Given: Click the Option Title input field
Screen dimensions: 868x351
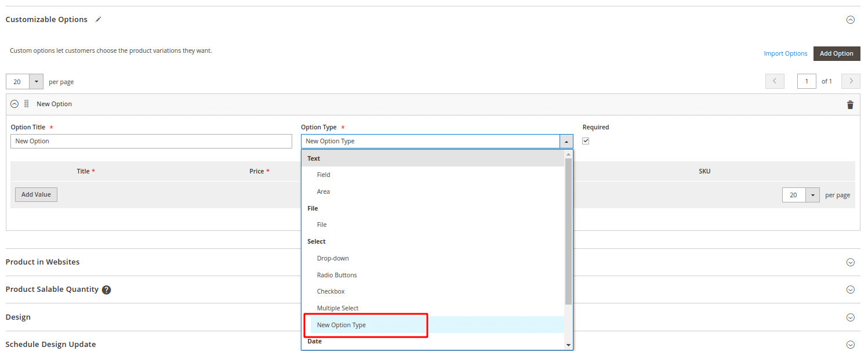Looking at the screenshot, I should (151, 140).
